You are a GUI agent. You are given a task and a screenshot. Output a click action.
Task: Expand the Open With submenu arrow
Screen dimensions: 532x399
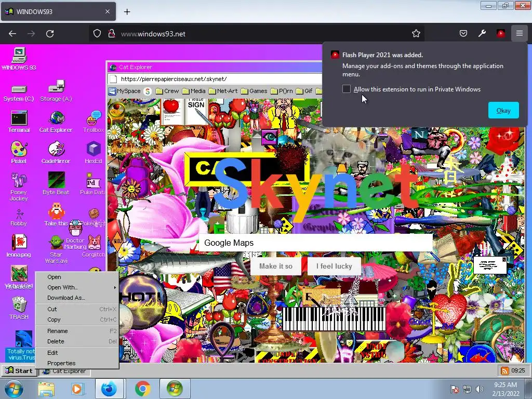point(115,287)
